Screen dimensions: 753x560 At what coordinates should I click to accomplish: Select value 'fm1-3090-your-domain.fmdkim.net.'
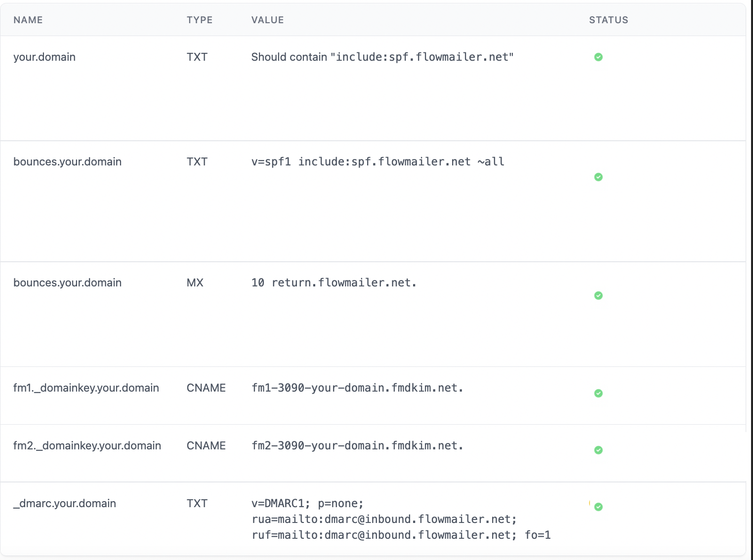click(x=357, y=388)
